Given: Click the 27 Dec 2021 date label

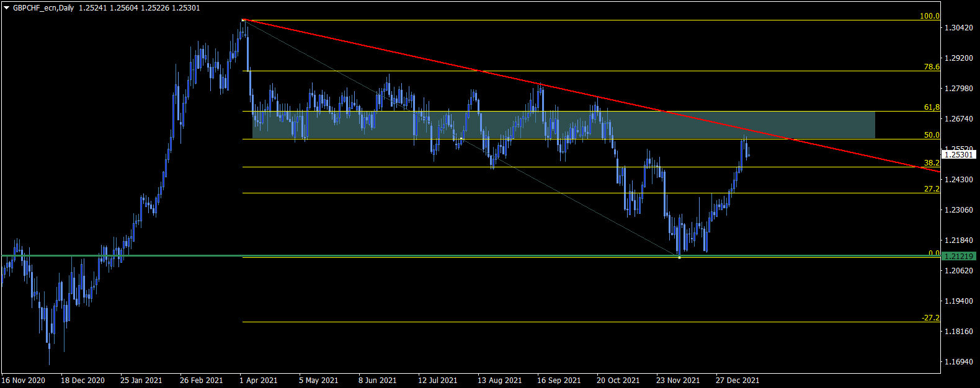Looking at the screenshot, I should [737, 381].
